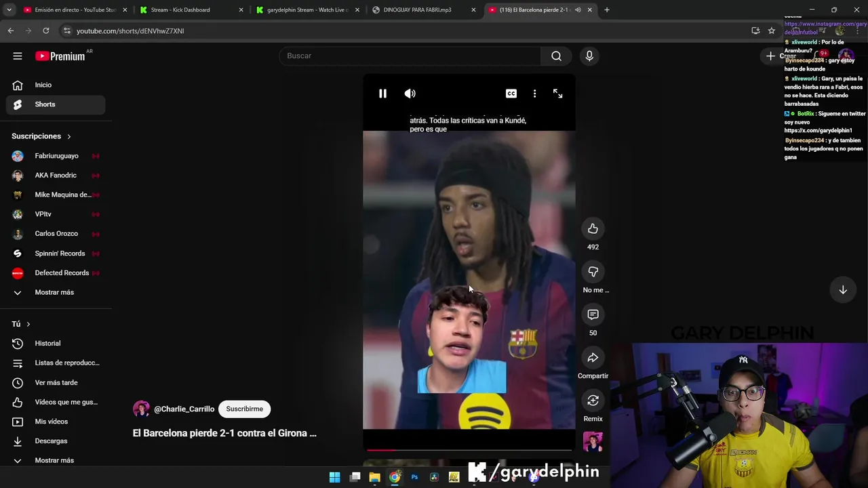Viewport: 868px width, 488px height.
Task: Open Ver más tarde list
Action: pos(56,382)
